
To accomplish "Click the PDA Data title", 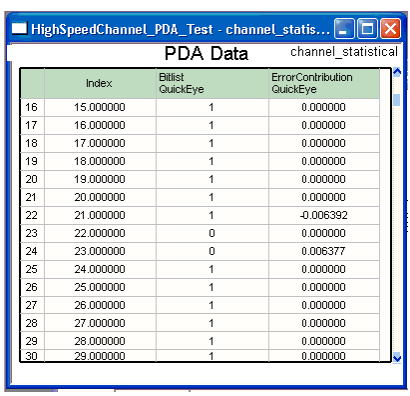I will click(x=206, y=53).
